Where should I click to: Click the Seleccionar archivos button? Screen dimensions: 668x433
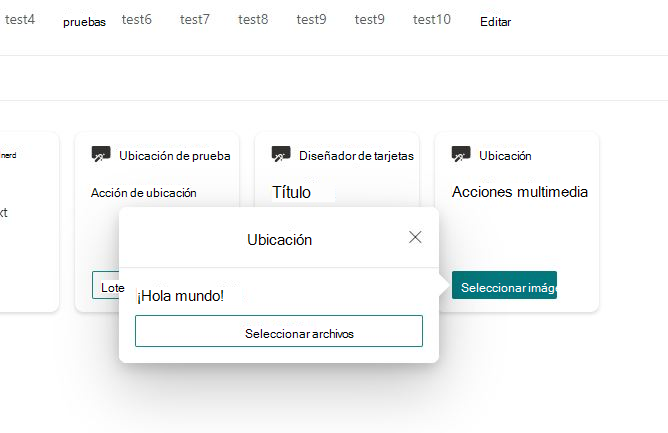coord(279,331)
